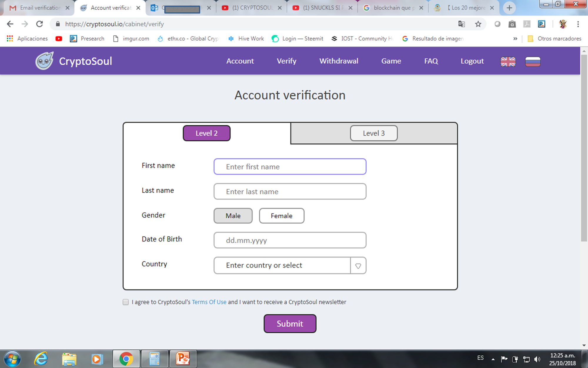The width and height of the screenshot is (588, 368).
Task: Open the Google Translate page icon
Action: click(462, 24)
